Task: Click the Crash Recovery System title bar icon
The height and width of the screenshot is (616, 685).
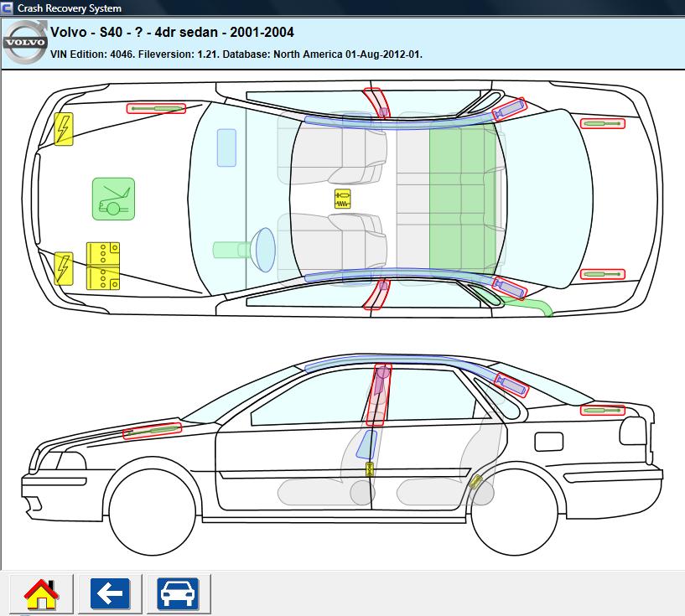Action: [7, 8]
